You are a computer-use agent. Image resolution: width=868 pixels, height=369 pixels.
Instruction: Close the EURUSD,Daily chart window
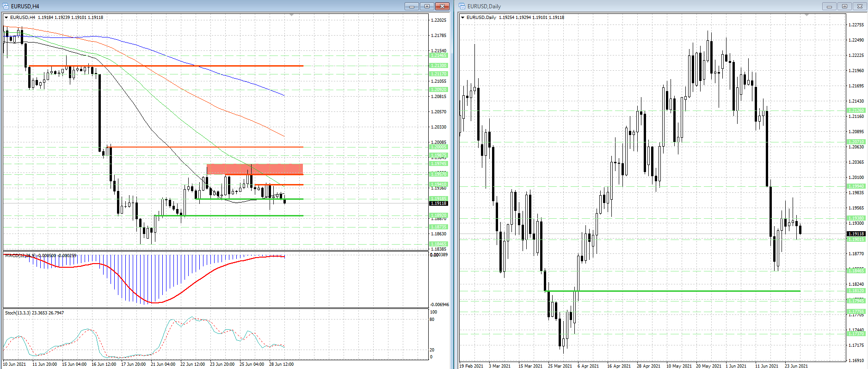click(860, 6)
